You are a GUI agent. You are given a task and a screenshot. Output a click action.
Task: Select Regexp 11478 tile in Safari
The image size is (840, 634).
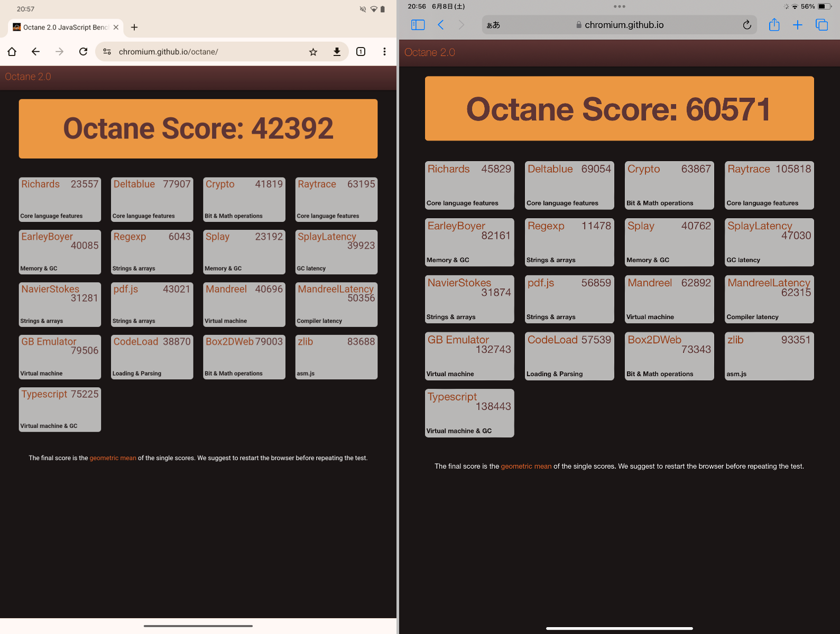coord(569,242)
